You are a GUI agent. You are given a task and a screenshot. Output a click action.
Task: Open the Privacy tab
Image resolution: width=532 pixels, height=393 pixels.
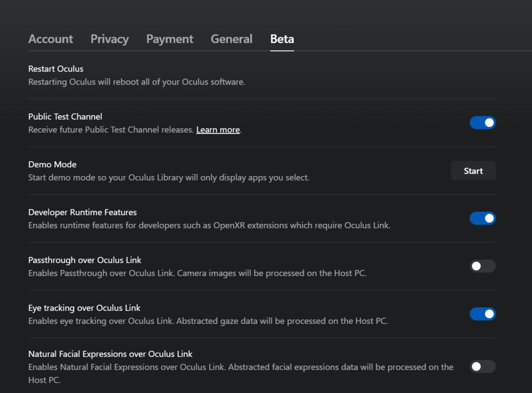point(110,39)
